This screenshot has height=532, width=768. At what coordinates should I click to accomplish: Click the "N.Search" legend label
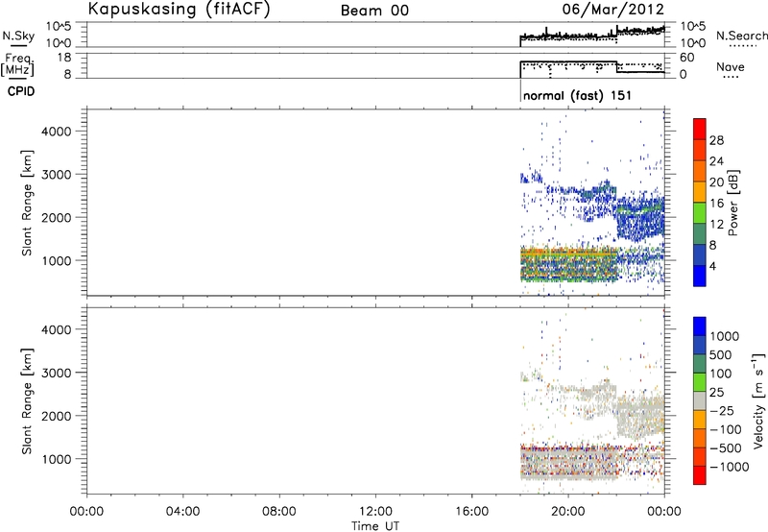click(x=741, y=36)
